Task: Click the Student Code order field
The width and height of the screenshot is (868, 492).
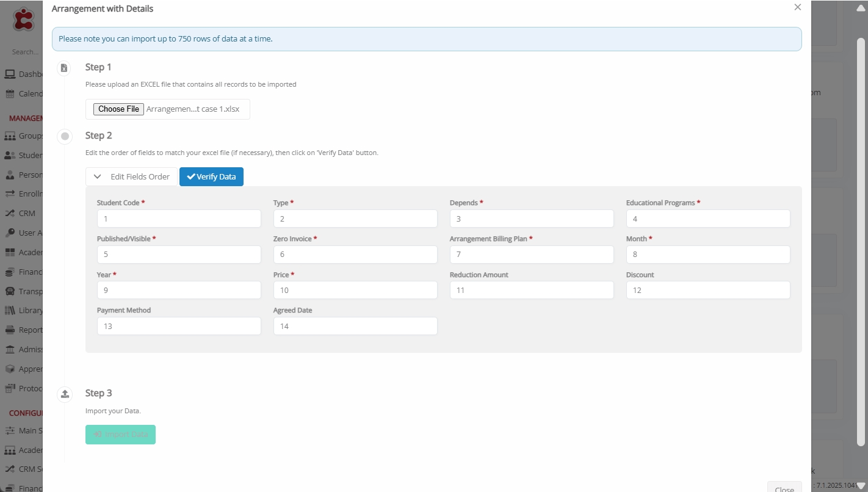Action: pyautogui.click(x=179, y=219)
